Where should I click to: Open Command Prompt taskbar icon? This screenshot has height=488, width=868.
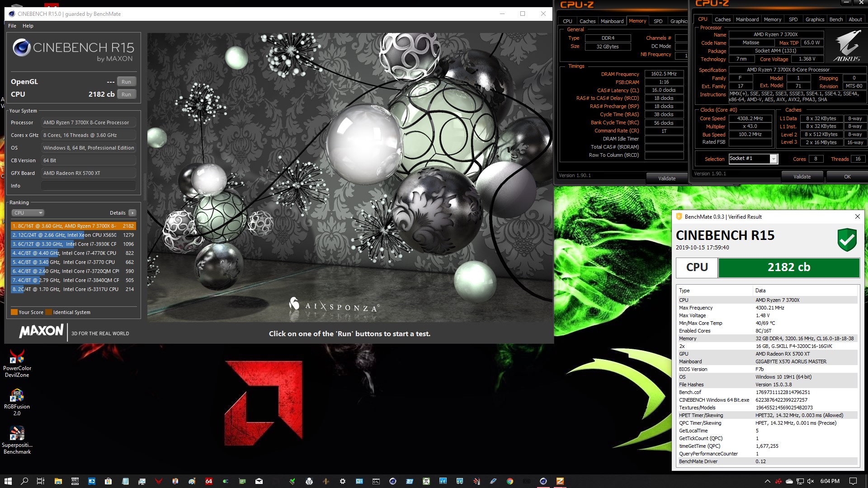click(x=376, y=481)
